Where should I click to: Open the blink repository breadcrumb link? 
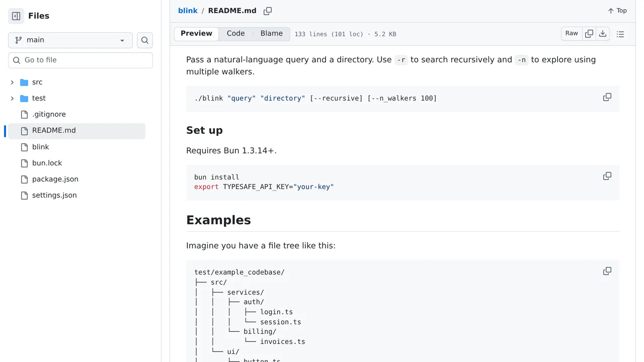click(x=188, y=11)
